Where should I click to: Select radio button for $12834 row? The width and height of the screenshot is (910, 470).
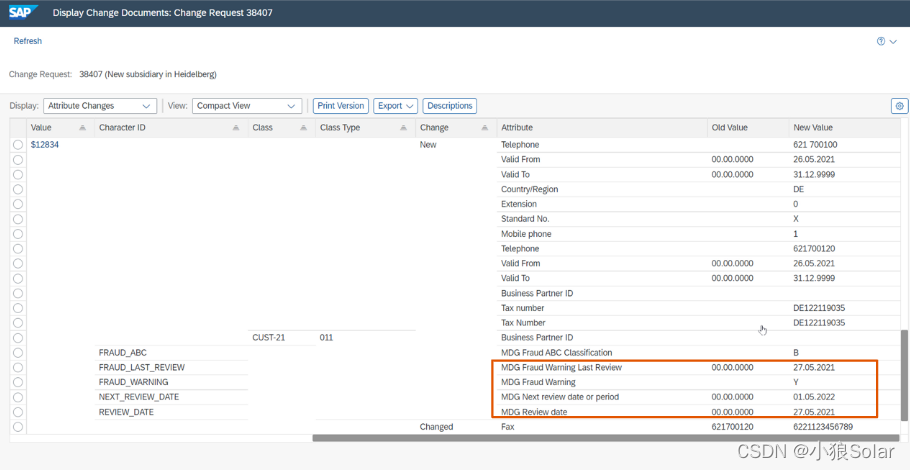(18, 144)
